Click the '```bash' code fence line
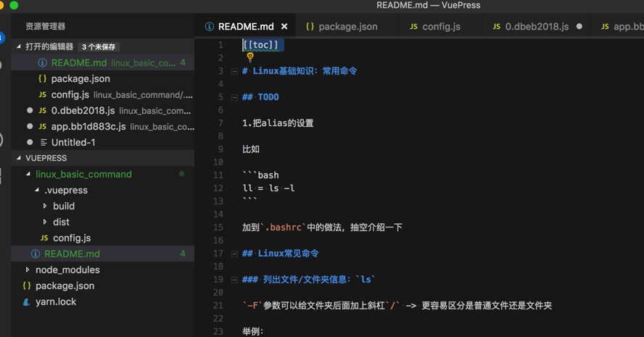This screenshot has height=337, width=644. coord(260,175)
